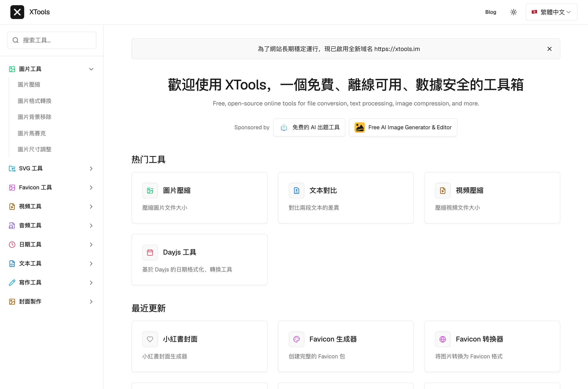Screen dimensions: 588x389
Task: Expand the SVG 工具 chevron
Action: (x=91, y=168)
